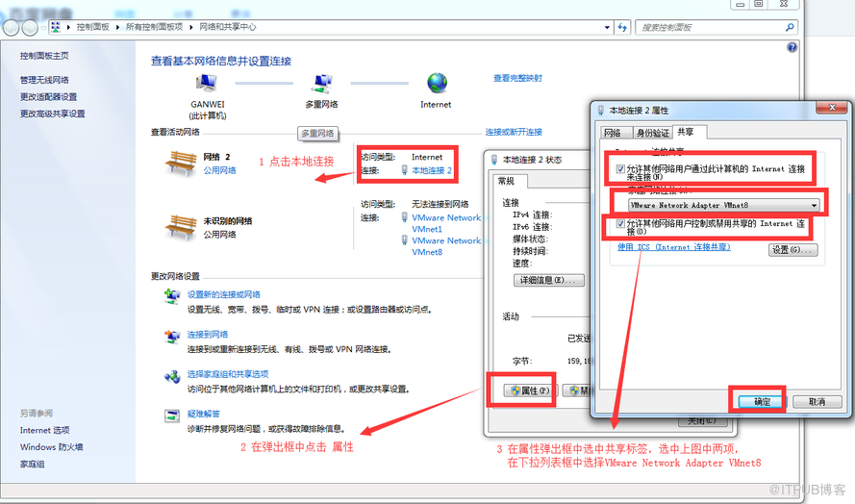The image size is (855, 504).
Task: Click the GANWEI computer icon
Action: (206, 84)
